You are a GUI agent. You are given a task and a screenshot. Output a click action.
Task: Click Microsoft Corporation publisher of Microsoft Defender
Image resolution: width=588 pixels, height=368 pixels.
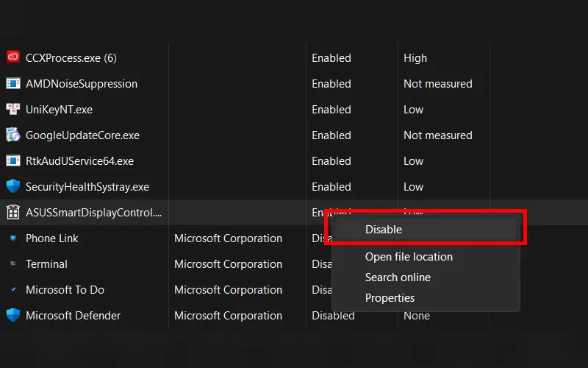[228, 316]
